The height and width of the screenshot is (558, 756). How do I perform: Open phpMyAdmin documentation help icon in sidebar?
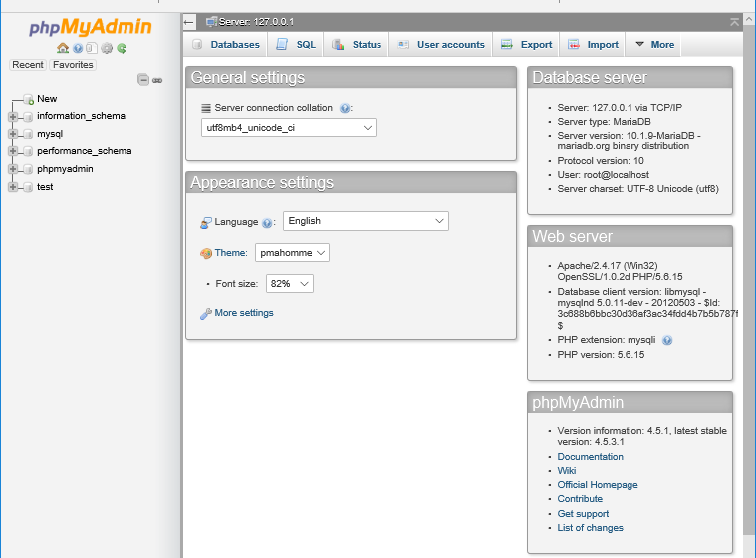point(78,48)
